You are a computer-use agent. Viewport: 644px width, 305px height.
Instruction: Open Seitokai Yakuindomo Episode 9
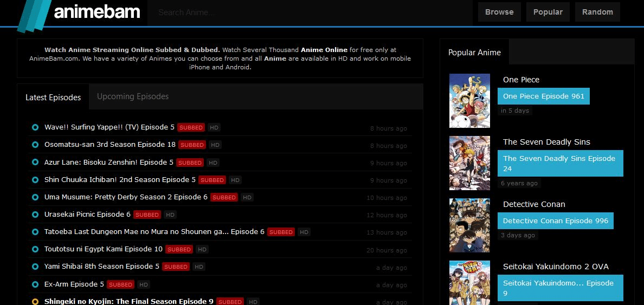coord(560,288)
